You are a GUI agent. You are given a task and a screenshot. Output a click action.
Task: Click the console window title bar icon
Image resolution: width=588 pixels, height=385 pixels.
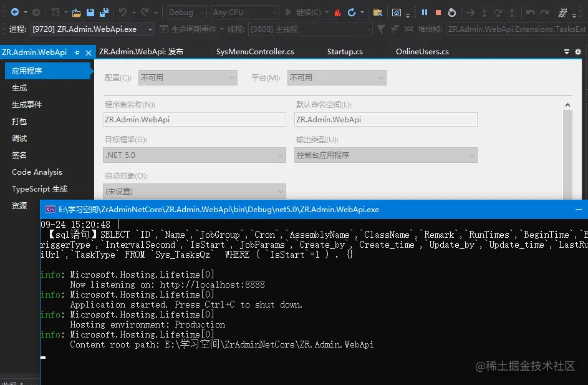pos(51,210)
